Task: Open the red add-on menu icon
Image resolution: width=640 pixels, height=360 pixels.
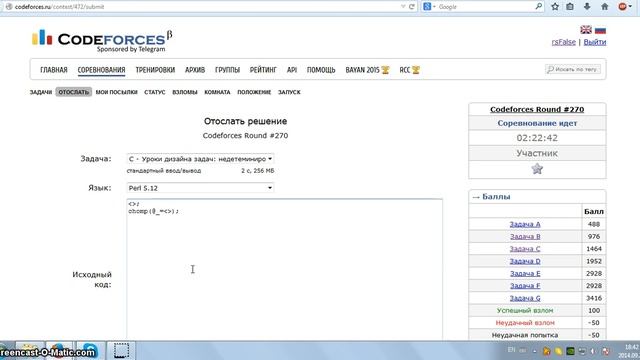Action: 622,7
